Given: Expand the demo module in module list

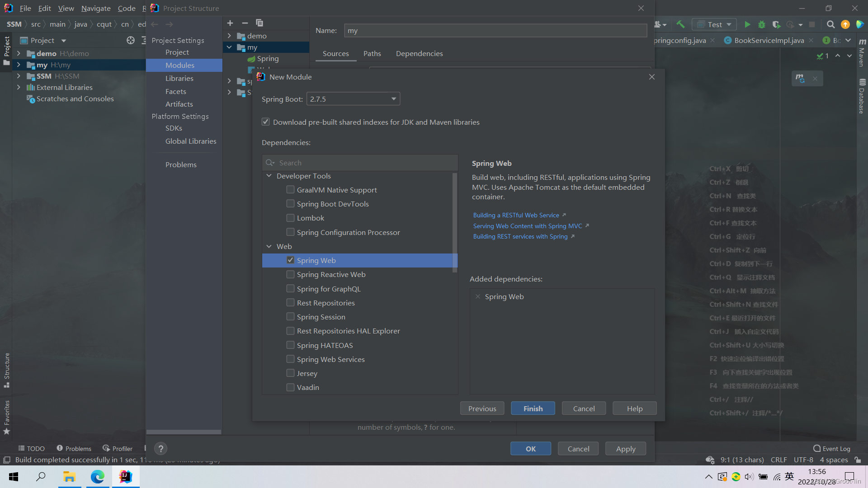Looking at the screenshot, I should pos(229,36).
